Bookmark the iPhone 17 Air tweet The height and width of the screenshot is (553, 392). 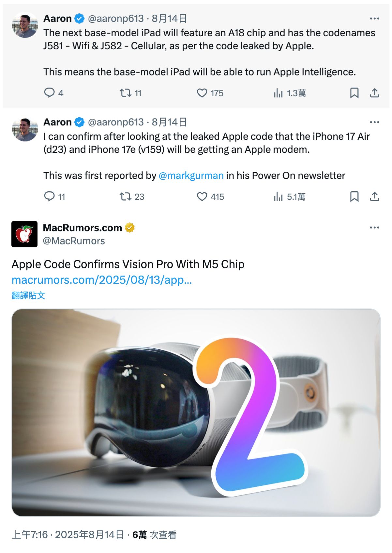point(354,197)
